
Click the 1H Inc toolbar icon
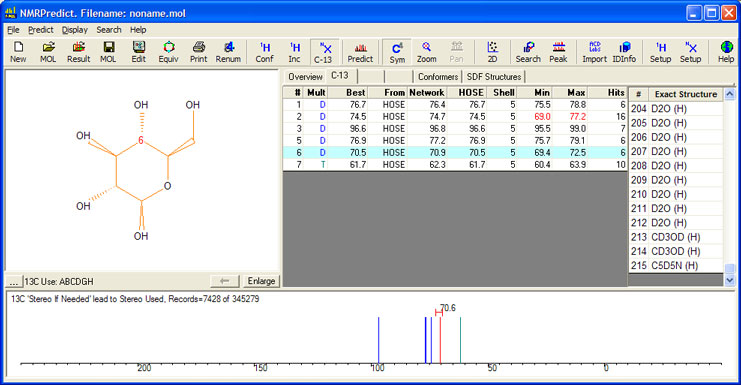click(294, 52)
